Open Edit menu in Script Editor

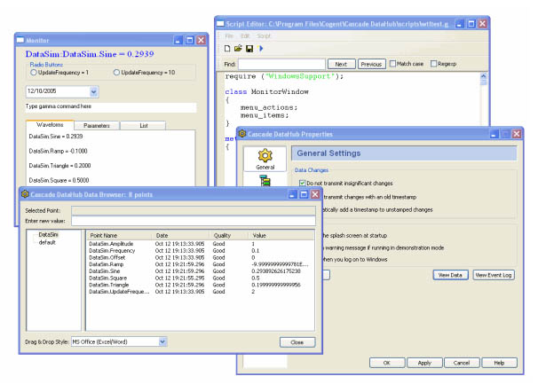tap(245, 35)
